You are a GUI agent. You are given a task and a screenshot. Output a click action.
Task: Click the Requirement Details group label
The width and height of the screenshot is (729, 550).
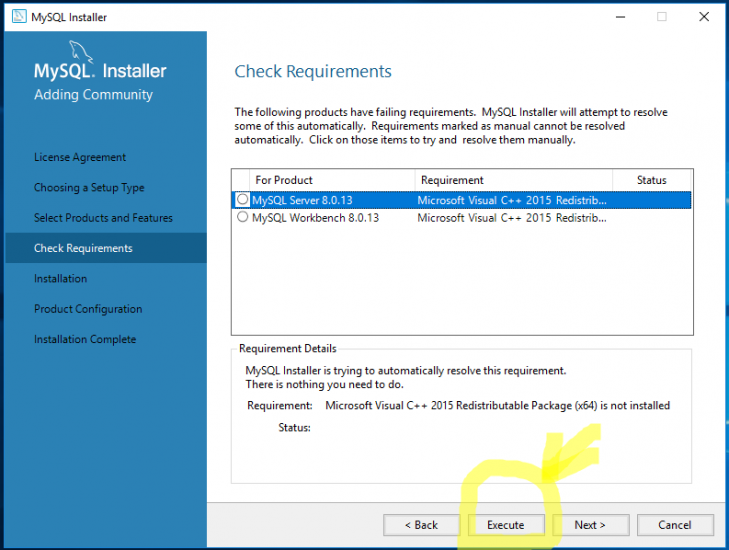tap(287, 349)
